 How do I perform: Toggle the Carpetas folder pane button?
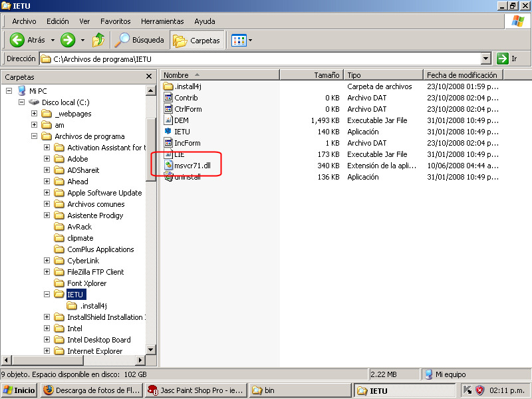pos(197,41)
